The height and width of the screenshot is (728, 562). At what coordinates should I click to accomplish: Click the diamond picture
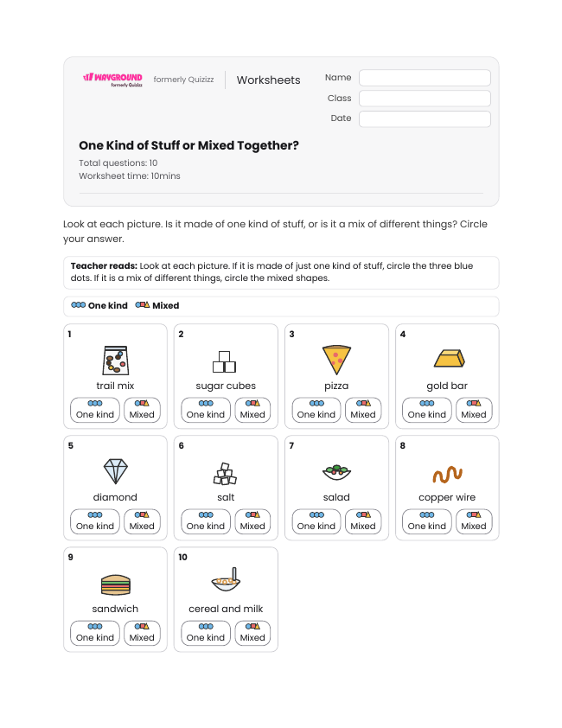click(115, 471)
